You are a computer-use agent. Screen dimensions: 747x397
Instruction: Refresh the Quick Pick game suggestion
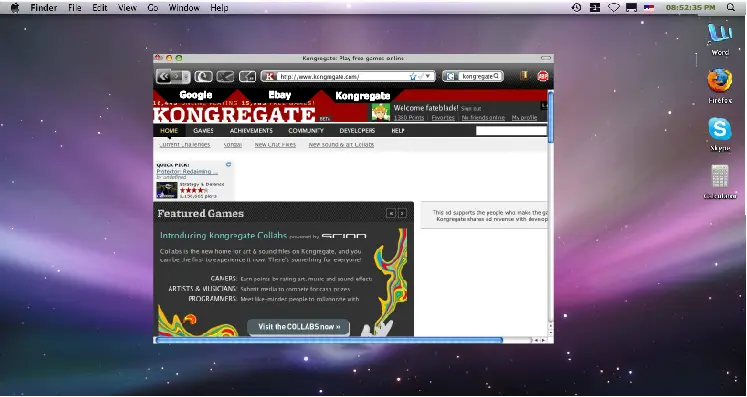tap(228, 164)
